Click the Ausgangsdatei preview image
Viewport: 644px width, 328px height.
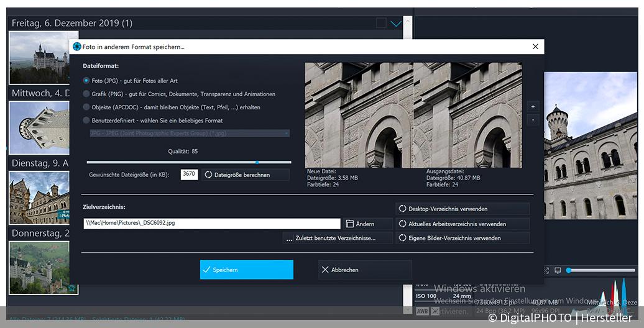tap(468, 115)
